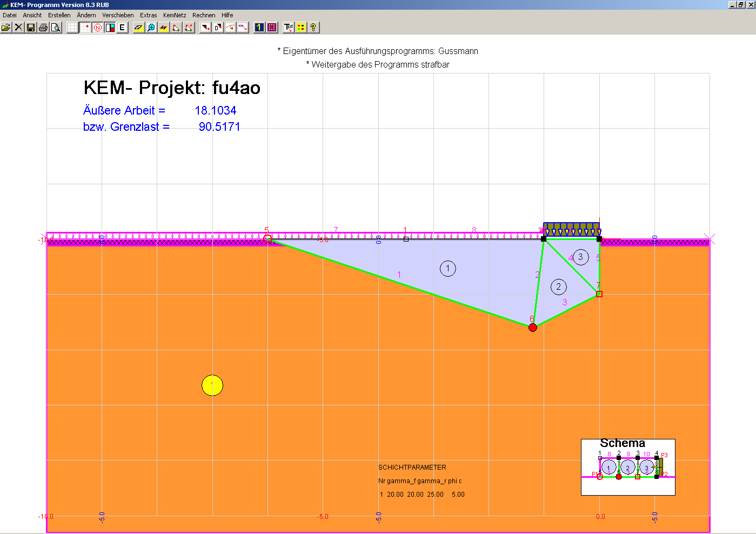Minimize the KEM program window
This screenshot has width=756, height=534.
(x=732, y=4)
